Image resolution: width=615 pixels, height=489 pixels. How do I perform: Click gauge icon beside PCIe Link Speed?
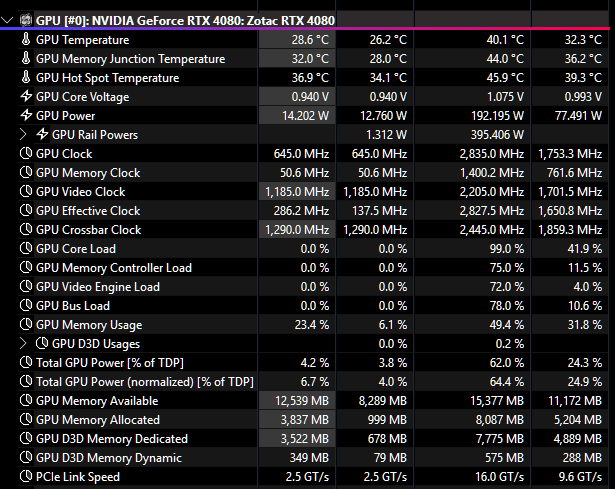pos(26,476)
